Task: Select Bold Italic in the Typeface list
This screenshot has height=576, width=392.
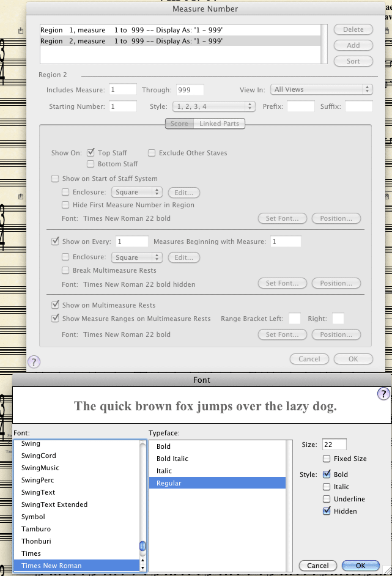Action: (x=172, y=459)
